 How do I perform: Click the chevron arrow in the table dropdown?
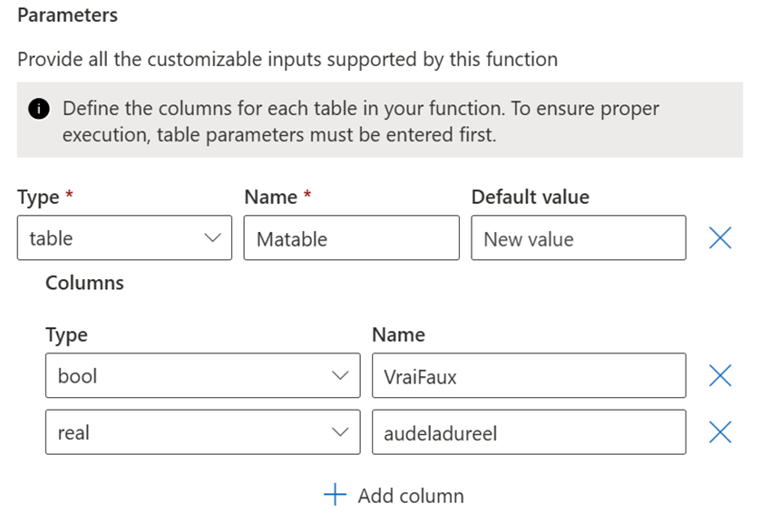213,238
